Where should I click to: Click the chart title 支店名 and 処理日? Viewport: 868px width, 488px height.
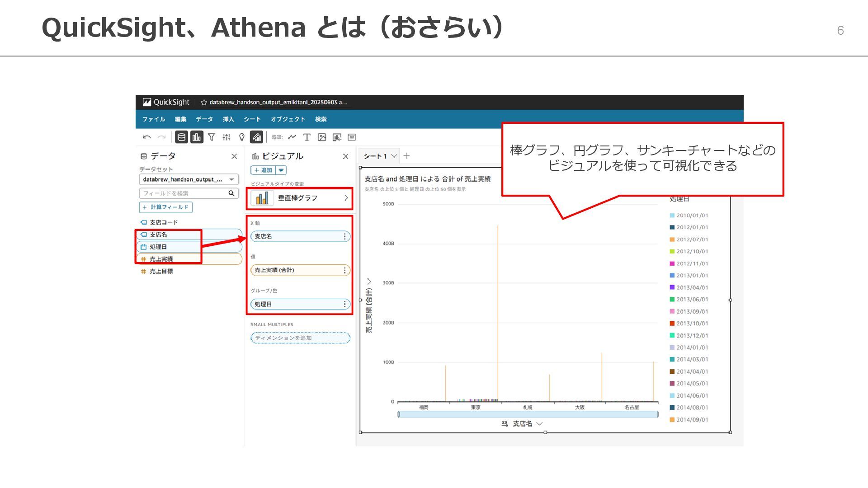point(428,179)
